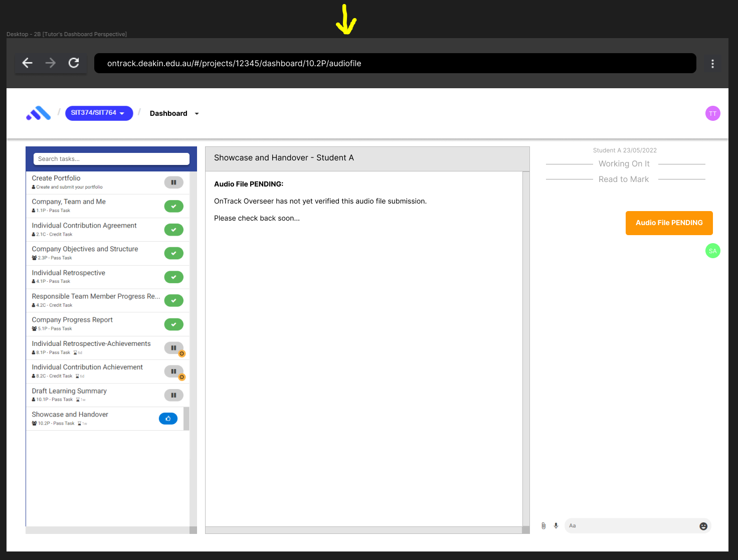Toggle status of Create Portfolio task
Image resolution: width=738 pixels, height=560 pixels.
(173, 182)
